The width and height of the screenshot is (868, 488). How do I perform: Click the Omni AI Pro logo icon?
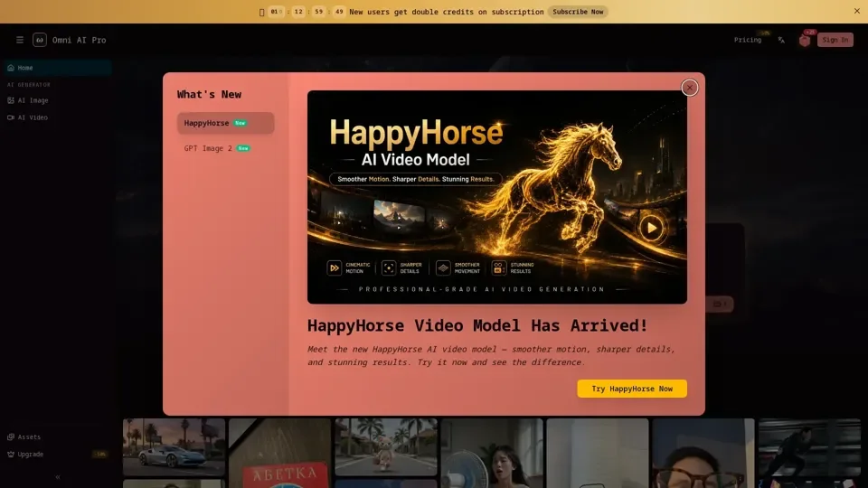(39, 40)
